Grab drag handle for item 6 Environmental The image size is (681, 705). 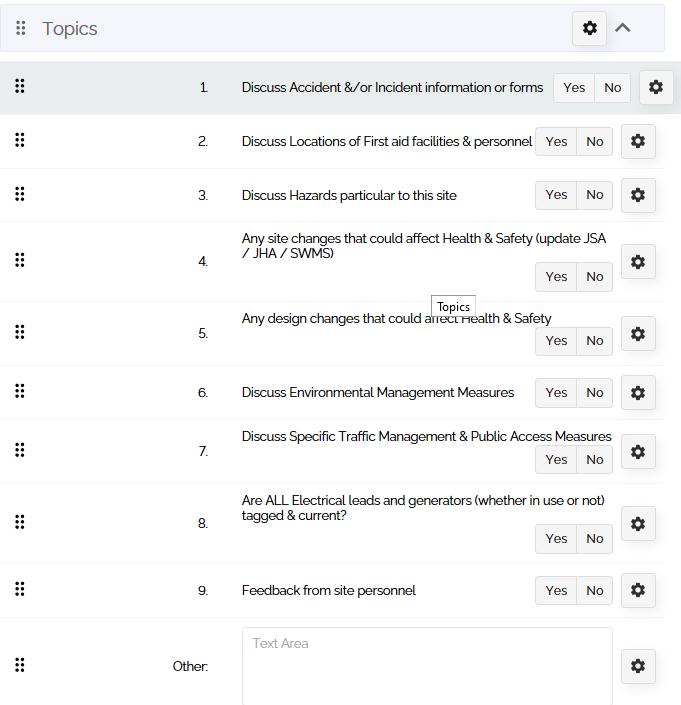point(20,391)
